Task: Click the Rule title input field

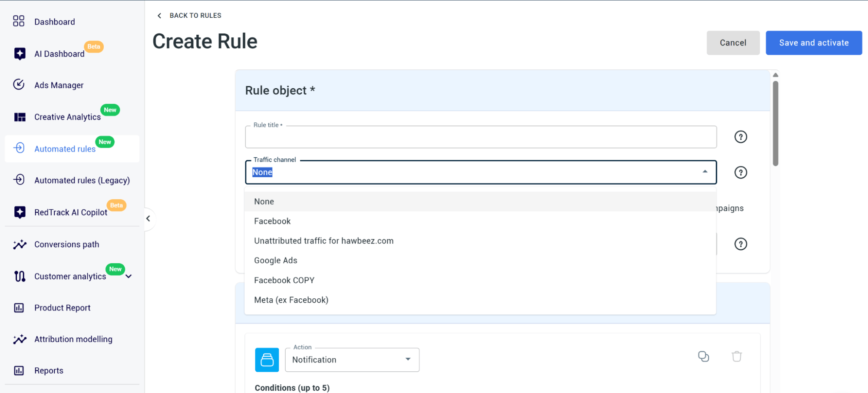Action: [x=481, y=137]
